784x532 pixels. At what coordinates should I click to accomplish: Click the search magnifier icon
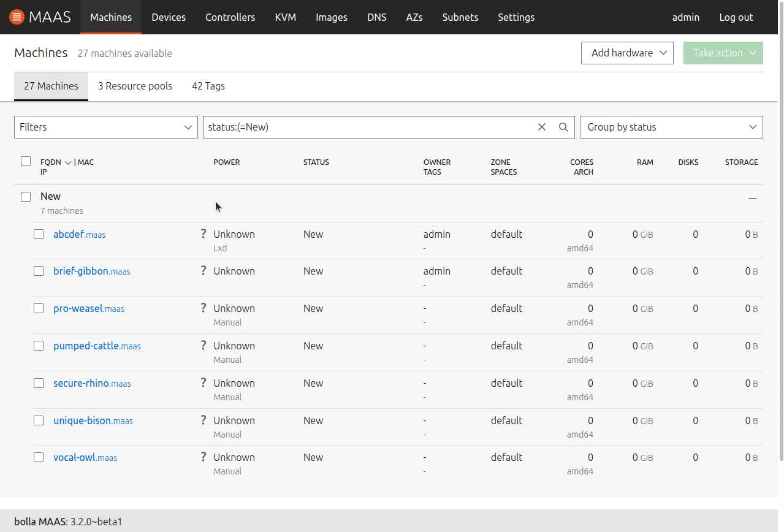click(563, 127)
